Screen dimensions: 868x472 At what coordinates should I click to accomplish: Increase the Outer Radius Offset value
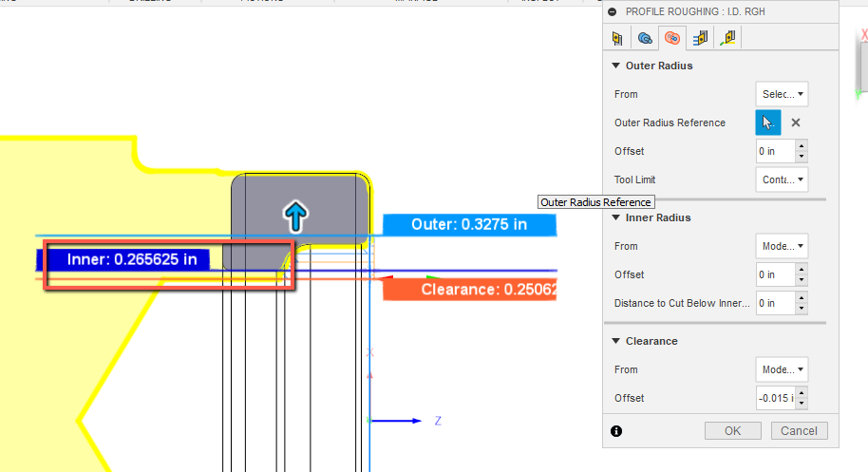[801, 145]
